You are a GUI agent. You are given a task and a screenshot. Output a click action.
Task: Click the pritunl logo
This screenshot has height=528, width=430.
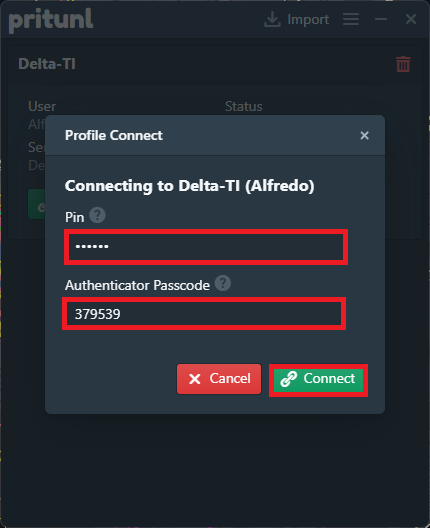pos(51,21)
